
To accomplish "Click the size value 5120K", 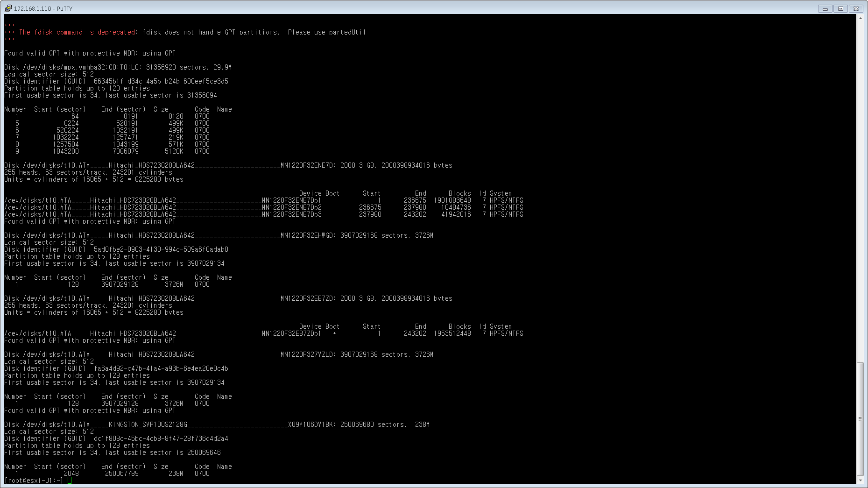I will [x=174, y=151].
